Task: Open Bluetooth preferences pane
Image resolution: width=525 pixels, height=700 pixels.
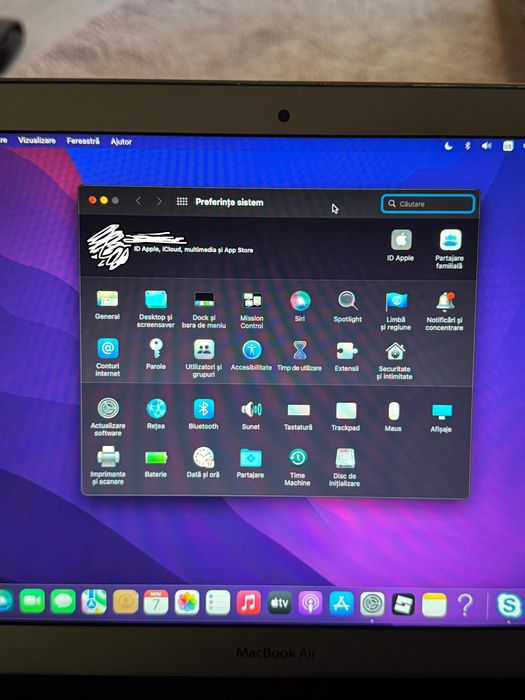Action: point(204,414)
